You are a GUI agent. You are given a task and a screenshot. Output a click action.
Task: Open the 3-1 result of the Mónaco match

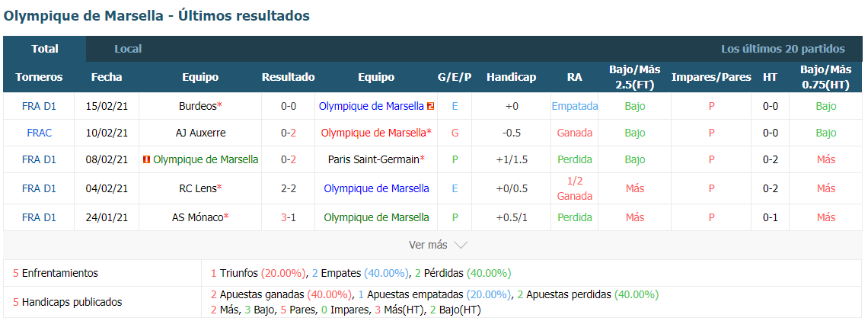click(289, 217)
